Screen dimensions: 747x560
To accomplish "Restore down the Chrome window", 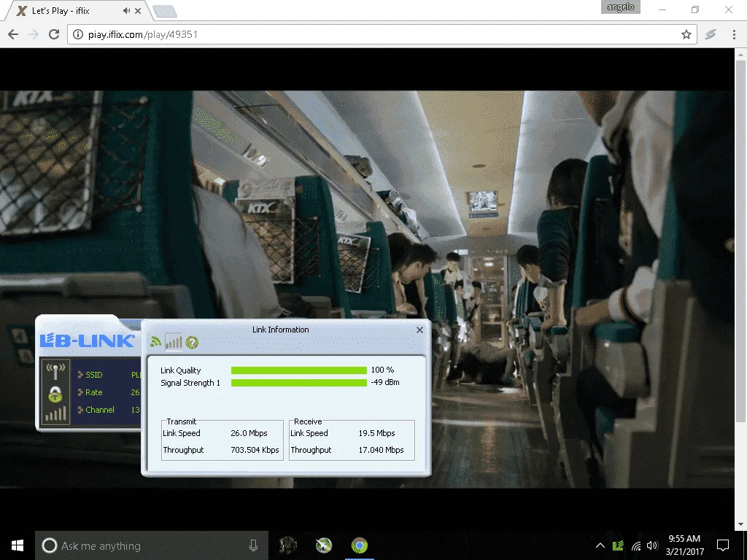I will [x=695, y=9].
